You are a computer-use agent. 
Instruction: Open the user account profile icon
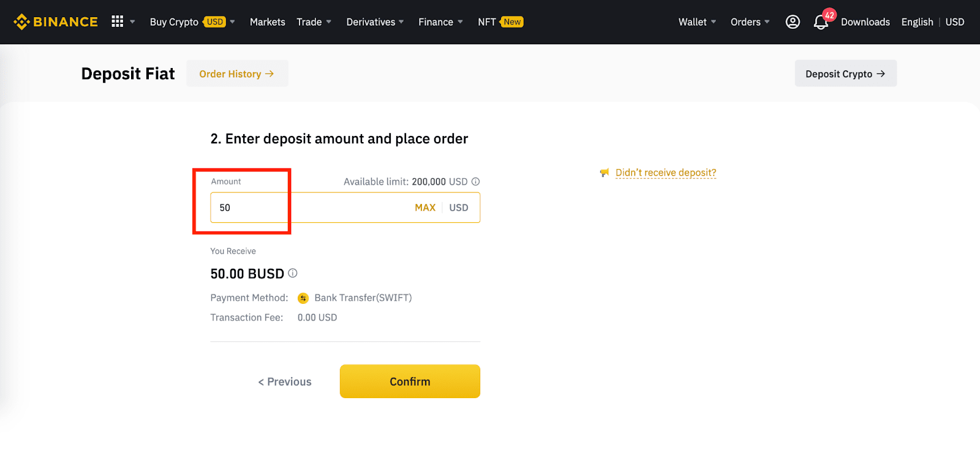point(793,22)
